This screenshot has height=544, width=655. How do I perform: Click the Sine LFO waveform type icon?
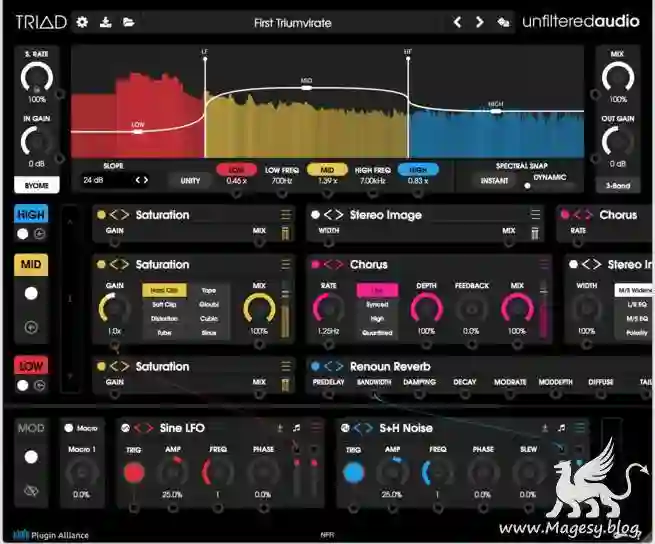125,428
